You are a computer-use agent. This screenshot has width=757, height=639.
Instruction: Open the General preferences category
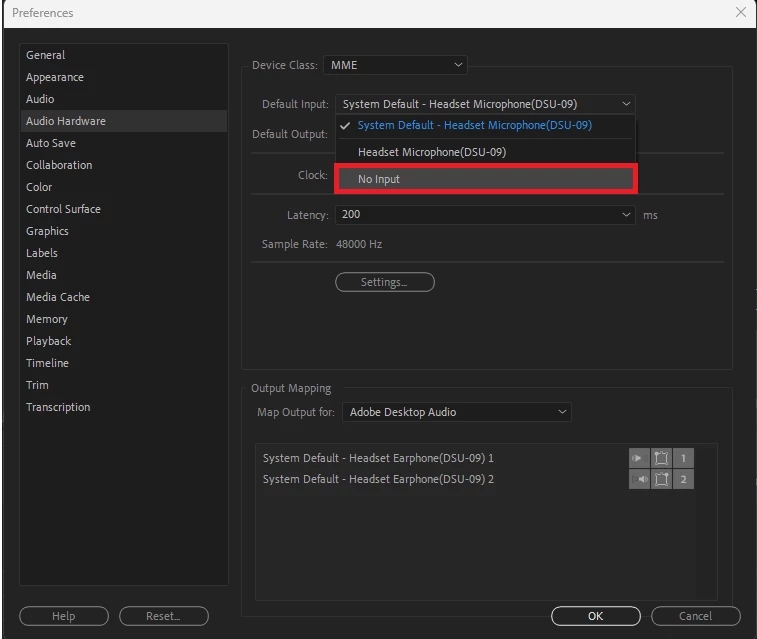tap(124, 55)
